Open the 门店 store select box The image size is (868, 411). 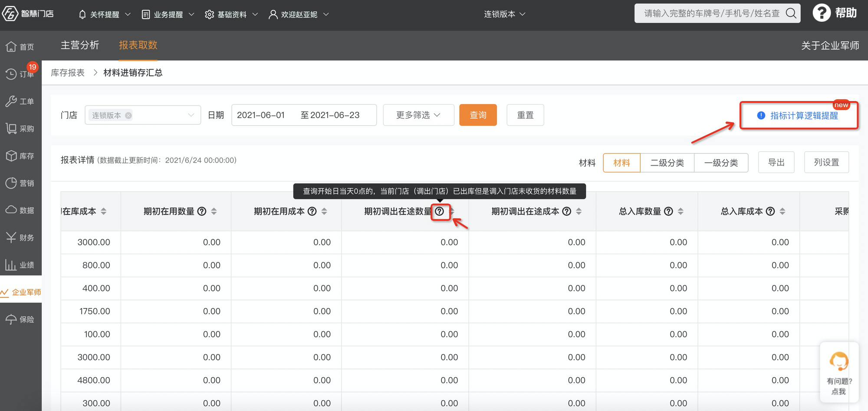pos(143,115)
